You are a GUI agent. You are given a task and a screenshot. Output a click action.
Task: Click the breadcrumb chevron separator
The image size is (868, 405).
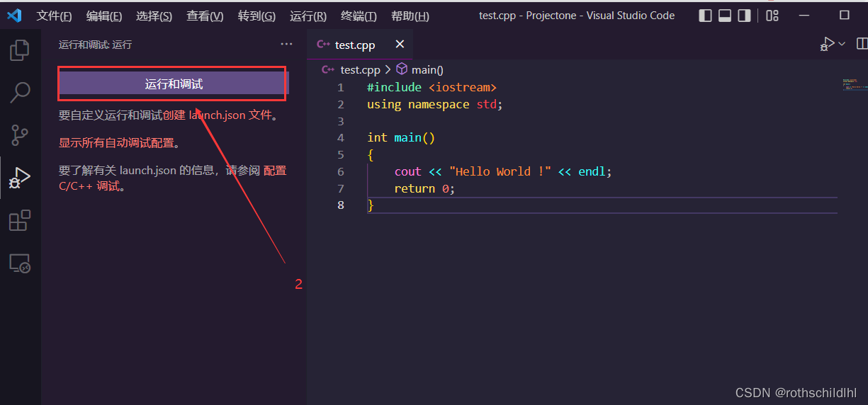click(388, 69)
